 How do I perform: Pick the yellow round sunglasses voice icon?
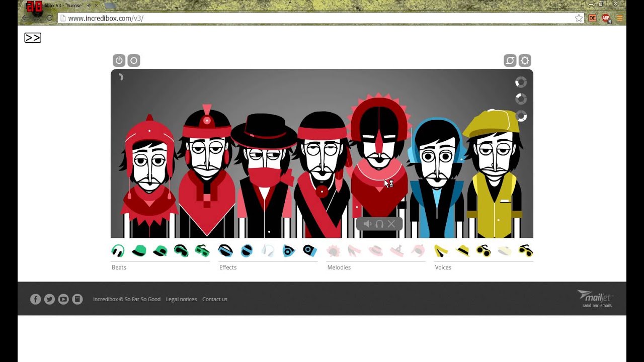(484, 250)
